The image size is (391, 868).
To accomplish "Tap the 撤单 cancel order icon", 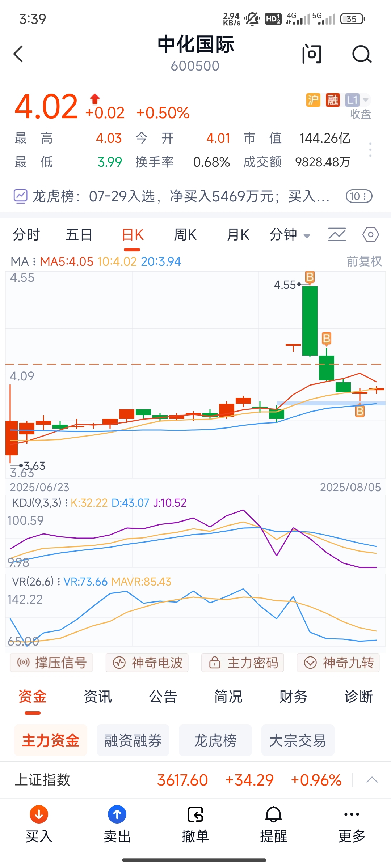I will pyautogui.click(x=195, y=815).
